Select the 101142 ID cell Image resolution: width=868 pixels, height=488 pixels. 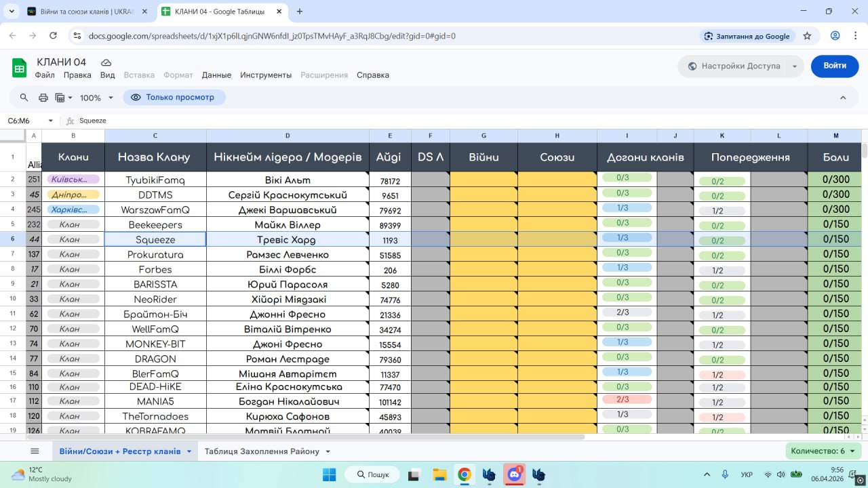point(390,401)
